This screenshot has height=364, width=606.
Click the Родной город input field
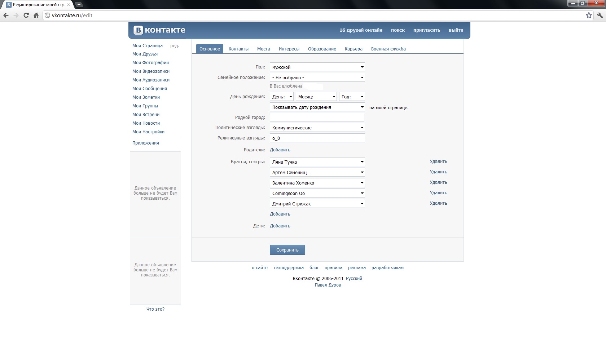point(317,117)
